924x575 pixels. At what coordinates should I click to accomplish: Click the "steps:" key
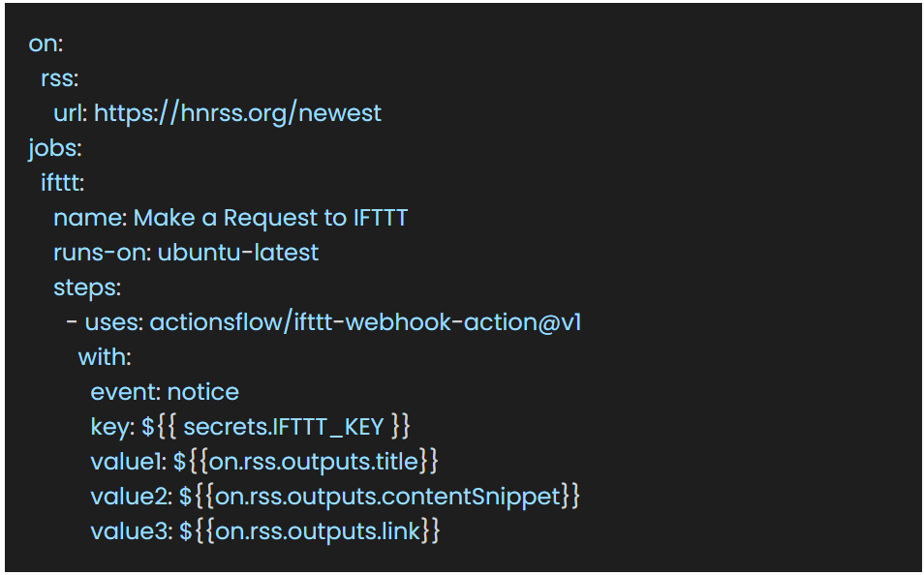(x=87, y=287)
